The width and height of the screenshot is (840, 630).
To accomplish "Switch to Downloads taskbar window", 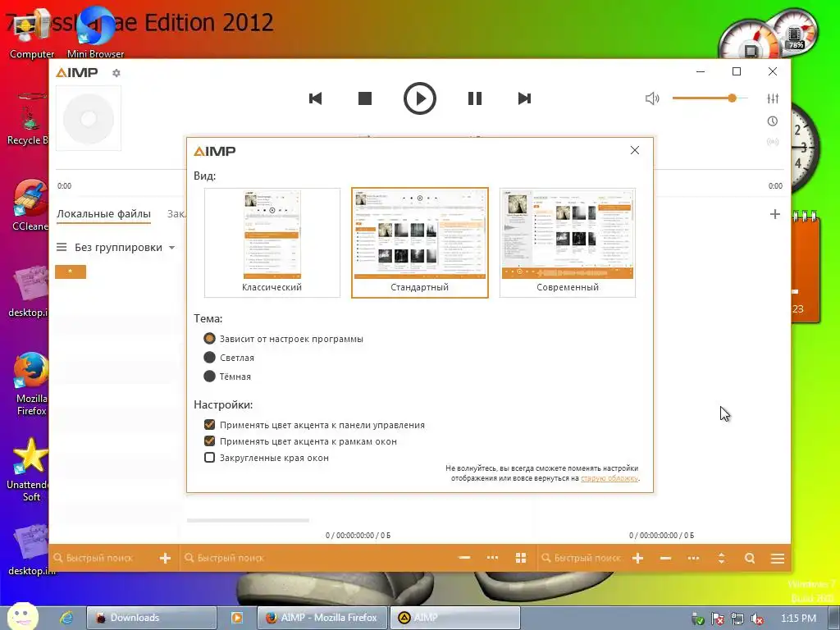I will click(x=152, y=618).
